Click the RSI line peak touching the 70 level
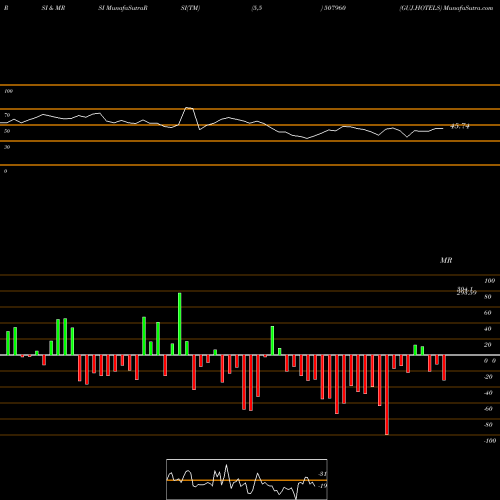 (188, 108)
